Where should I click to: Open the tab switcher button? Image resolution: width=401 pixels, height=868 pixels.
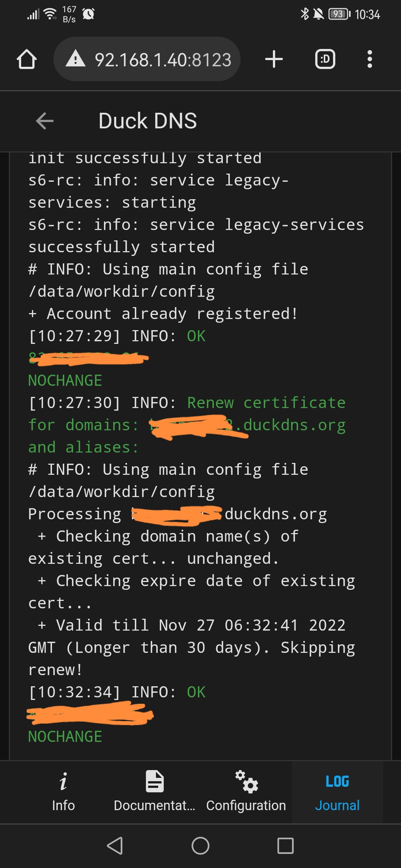click(325, 59)
